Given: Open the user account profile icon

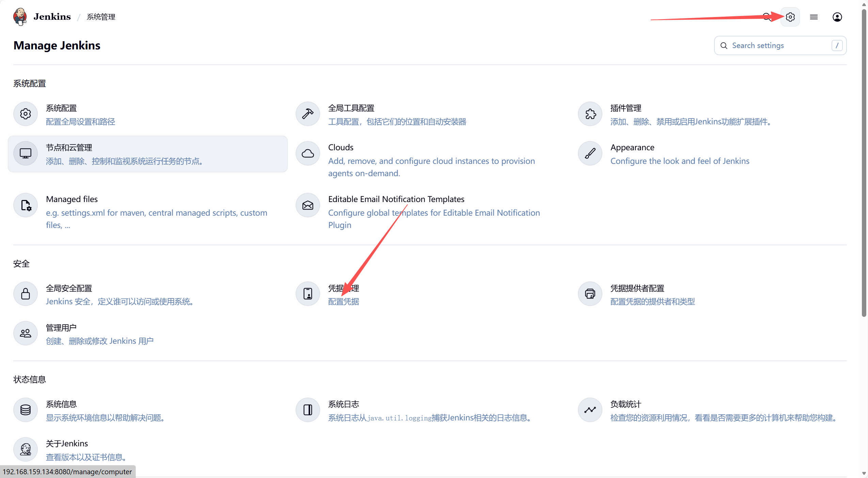Looking at the screenshot, I should [x=837, y=17].
